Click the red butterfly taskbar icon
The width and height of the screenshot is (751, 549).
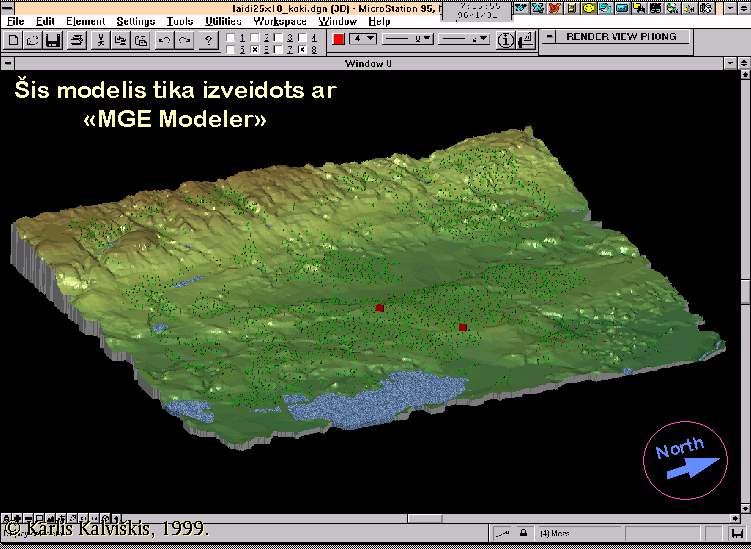555,8
